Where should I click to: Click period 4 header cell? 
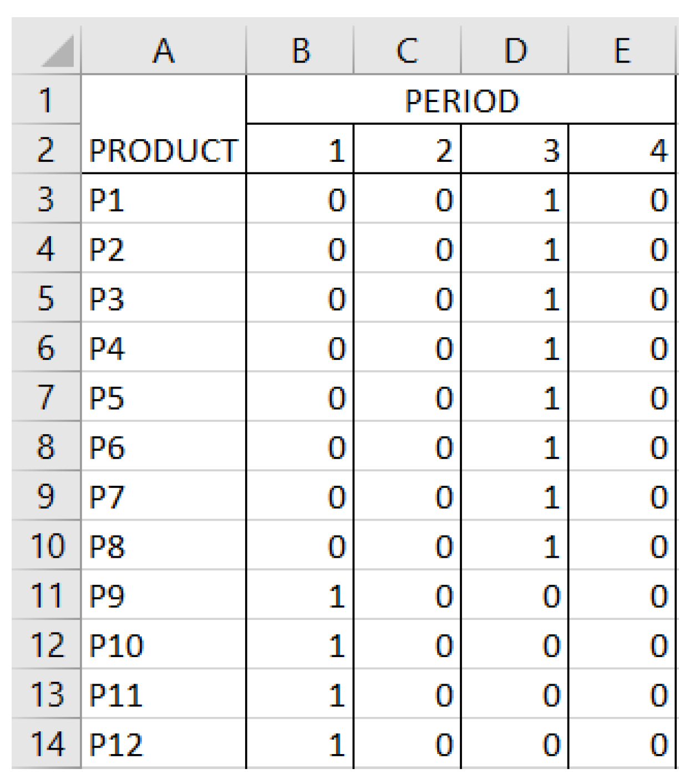[x=622, y=150]
